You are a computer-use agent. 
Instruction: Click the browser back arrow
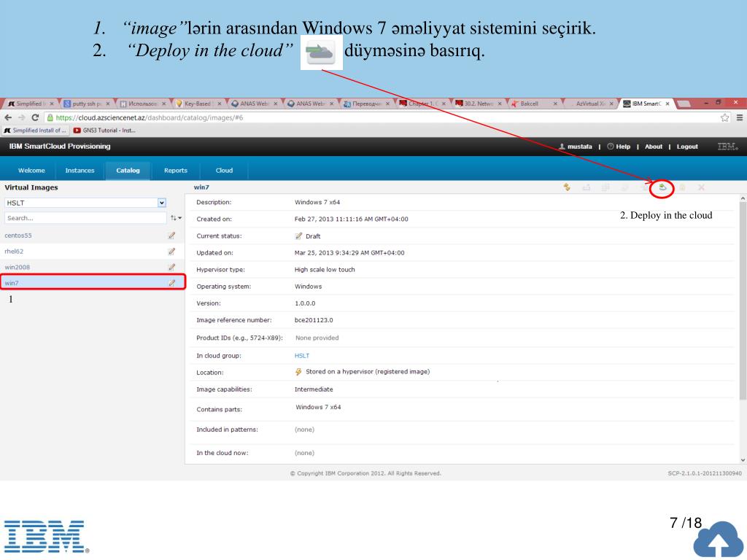[x=8, y=117]
